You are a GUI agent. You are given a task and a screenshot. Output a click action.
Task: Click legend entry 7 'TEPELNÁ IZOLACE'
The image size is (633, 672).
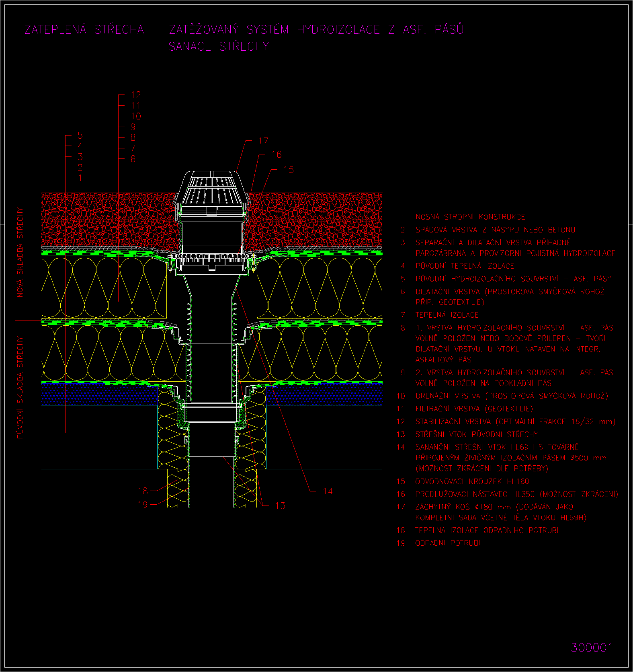[x=447, y=315]
